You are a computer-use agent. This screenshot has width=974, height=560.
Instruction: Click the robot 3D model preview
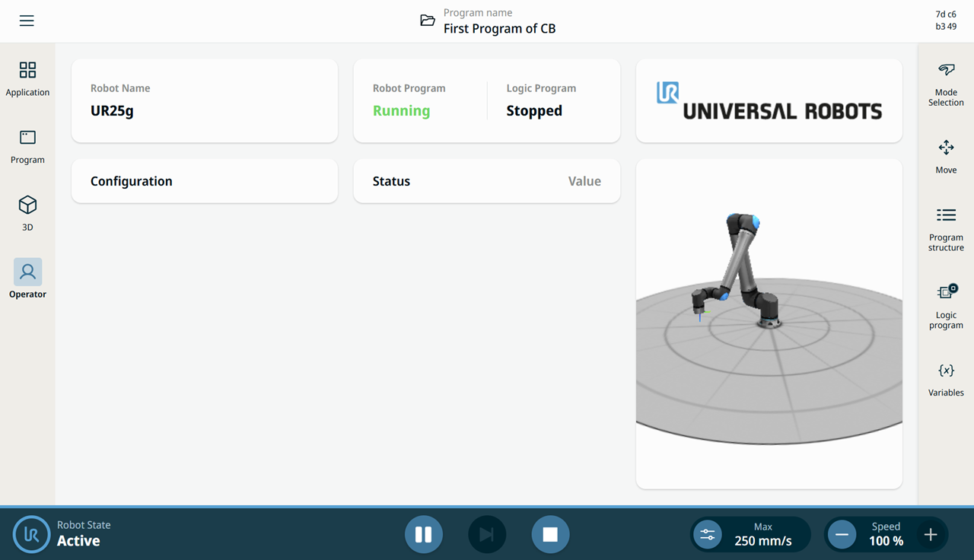(769, 324)
